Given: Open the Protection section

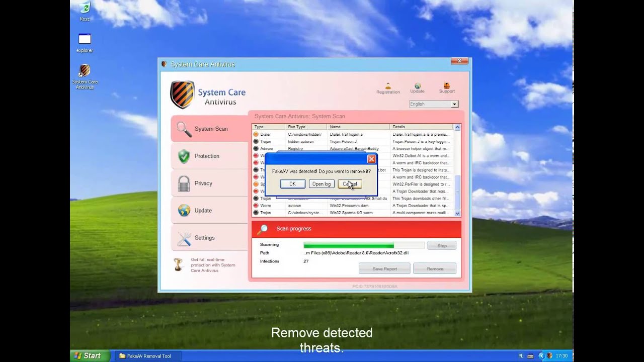Looking at the screenshot, I should [209, 156].
